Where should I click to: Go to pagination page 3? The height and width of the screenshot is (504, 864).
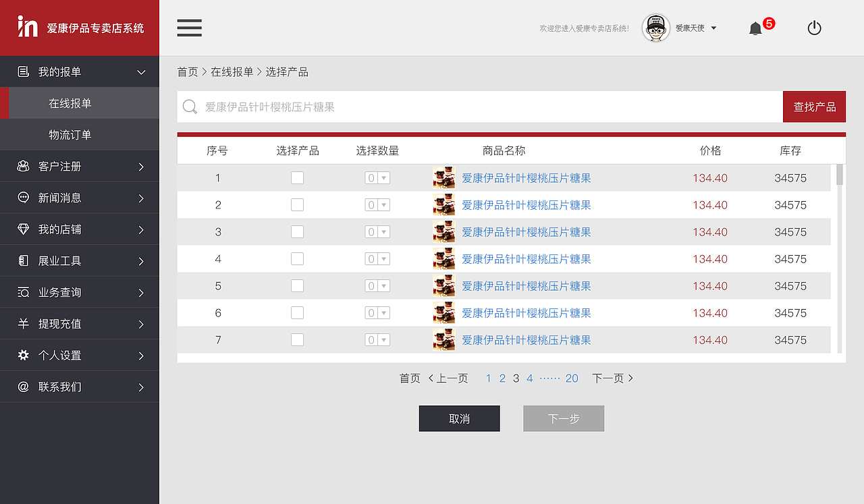coord(516,378)
